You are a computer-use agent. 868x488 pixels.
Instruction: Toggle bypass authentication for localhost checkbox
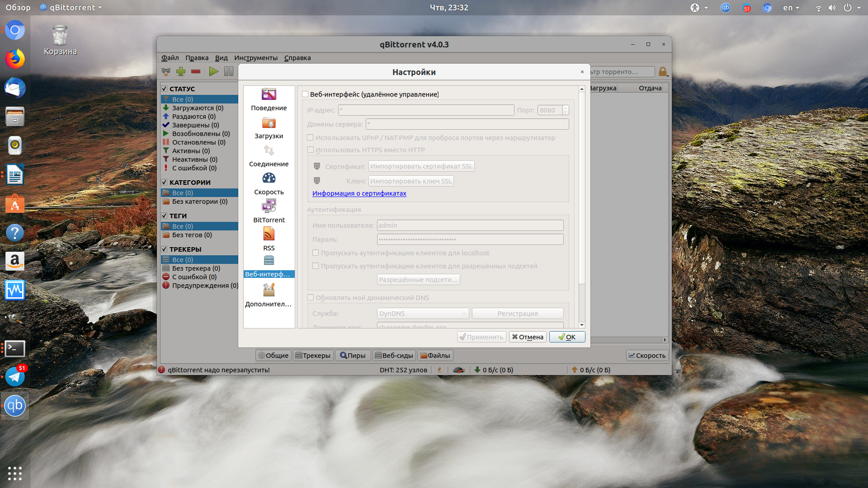click(316, 253)
